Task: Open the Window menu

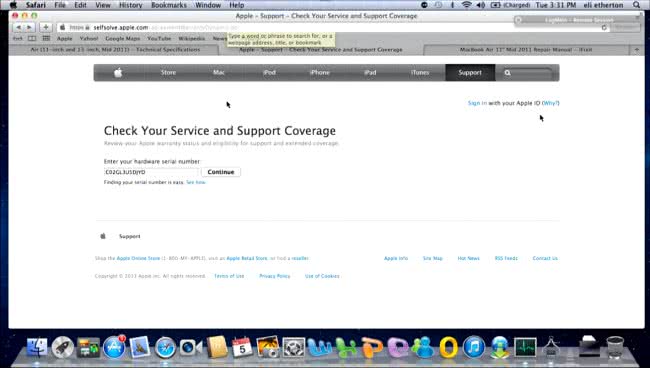Action: click(208, 5)
